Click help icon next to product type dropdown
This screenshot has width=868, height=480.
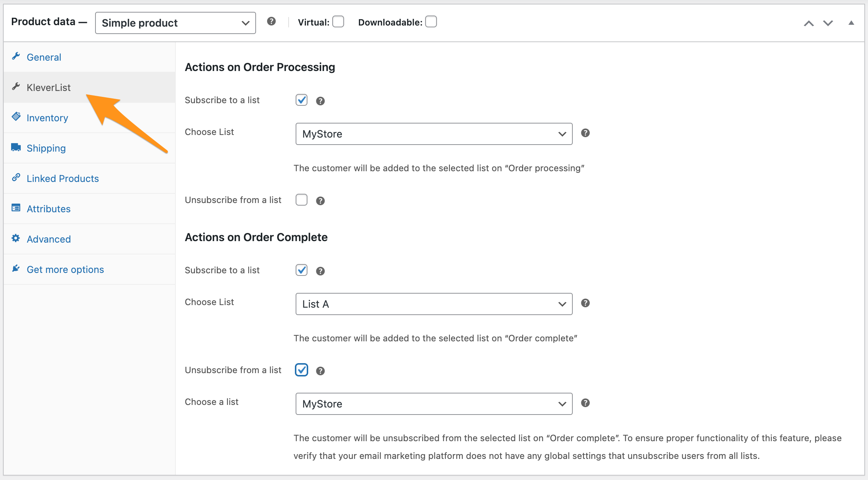(x=271, y=21)
